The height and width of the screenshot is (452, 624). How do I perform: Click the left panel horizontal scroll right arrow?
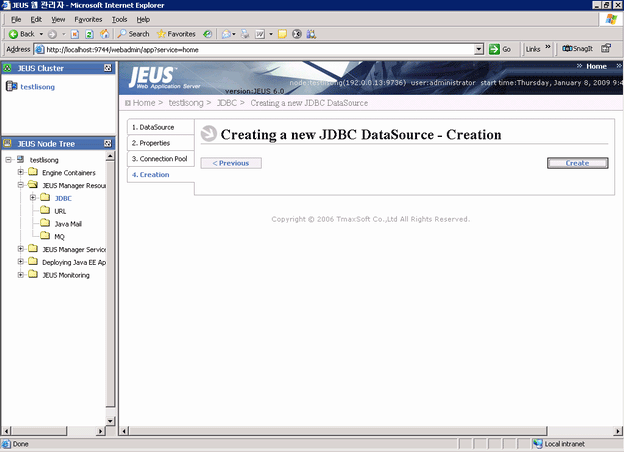coord(100,431)
